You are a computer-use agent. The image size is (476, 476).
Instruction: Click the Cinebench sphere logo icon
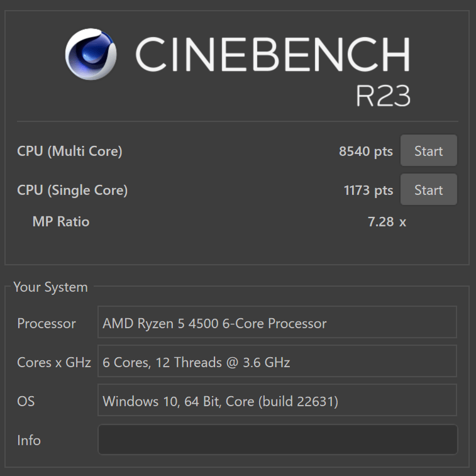coord(91,54)
